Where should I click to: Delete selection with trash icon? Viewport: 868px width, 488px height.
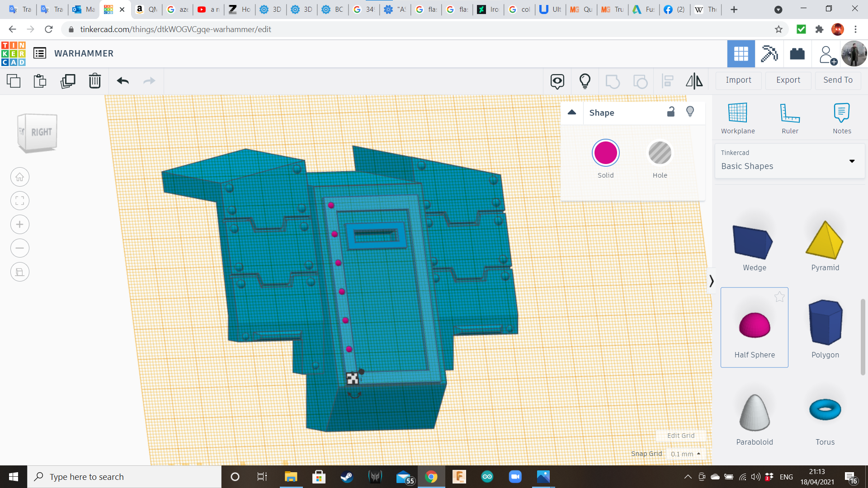click(95, 81)
